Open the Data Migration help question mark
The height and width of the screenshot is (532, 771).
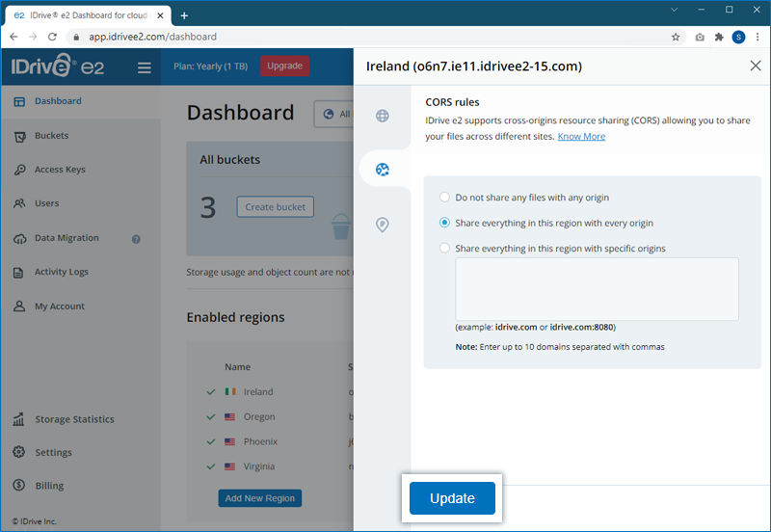pos(136,239)
